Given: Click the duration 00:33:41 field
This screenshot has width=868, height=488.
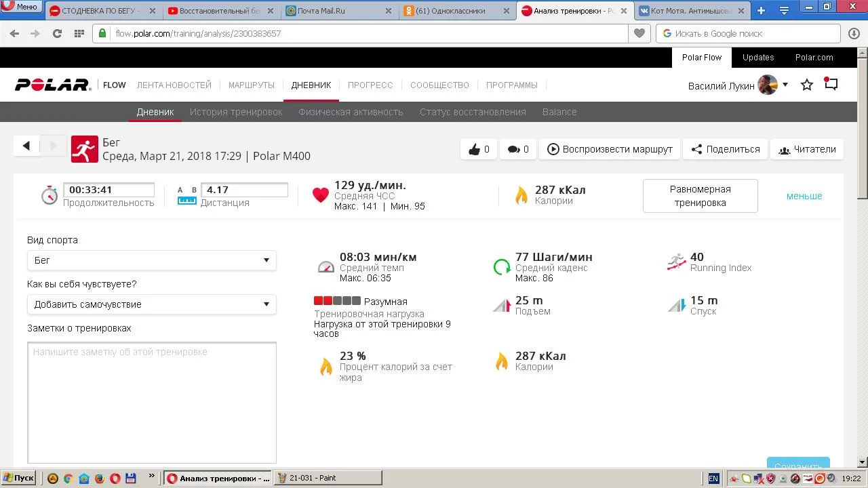Looking at the screenshot, I should pos(108,190).
